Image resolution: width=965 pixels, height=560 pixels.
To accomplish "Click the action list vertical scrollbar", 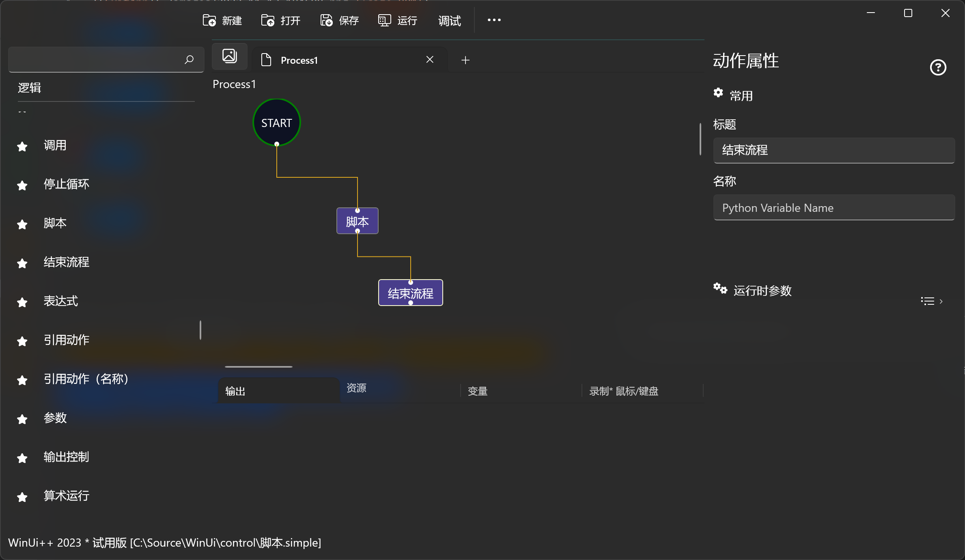I will tap(200, 330).
